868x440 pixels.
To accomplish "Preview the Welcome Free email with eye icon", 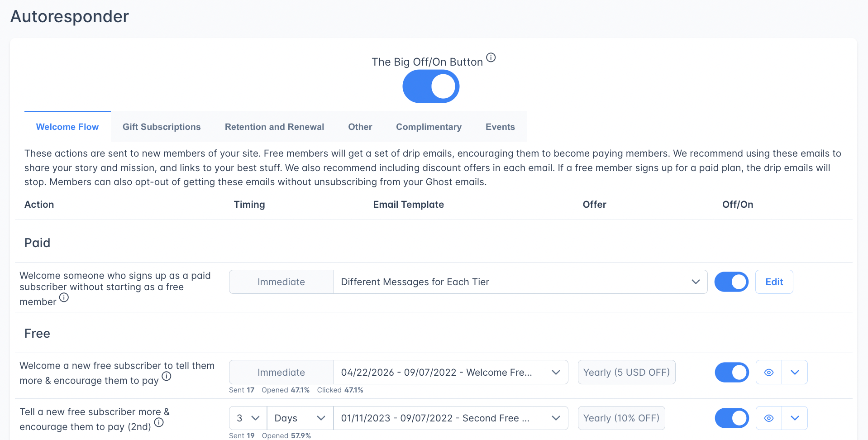I will coord(769,372).
